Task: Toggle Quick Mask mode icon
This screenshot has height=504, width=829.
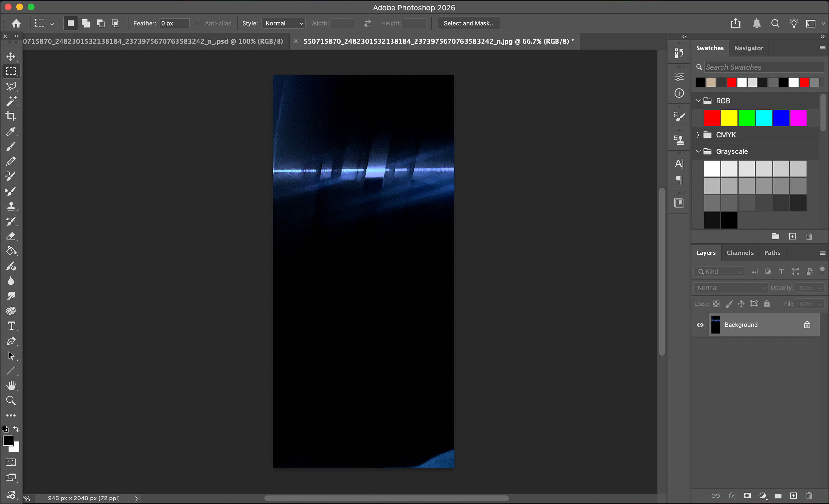Action: click(x=11, y=463)
